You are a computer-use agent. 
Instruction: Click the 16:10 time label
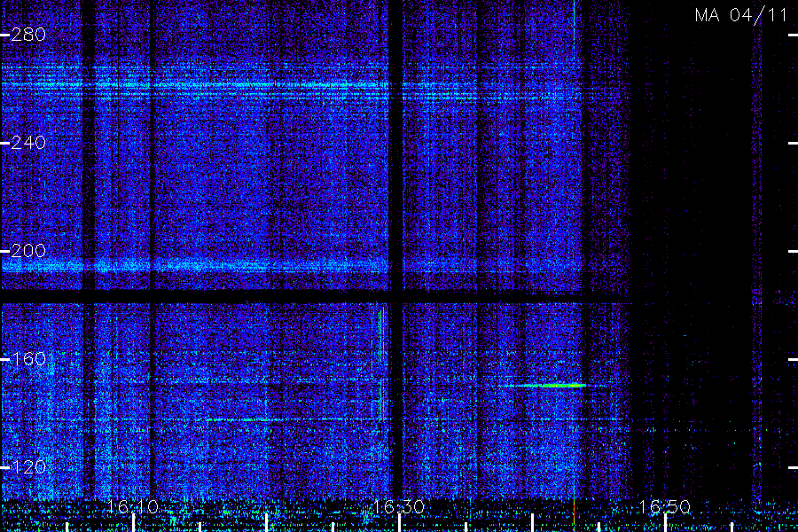(x=133, y=507)
